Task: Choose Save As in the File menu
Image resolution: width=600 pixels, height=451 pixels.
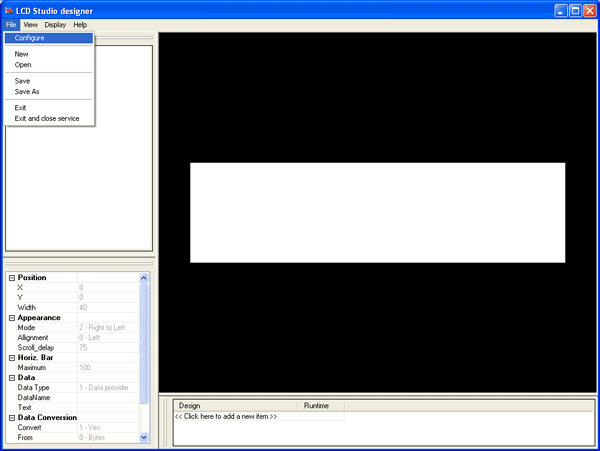Action: [49, 91]
